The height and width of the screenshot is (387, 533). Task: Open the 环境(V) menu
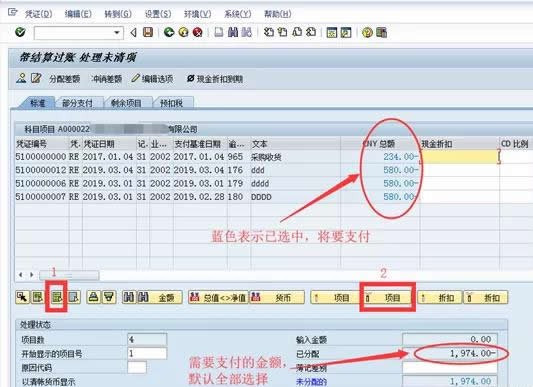coord(197,14)
